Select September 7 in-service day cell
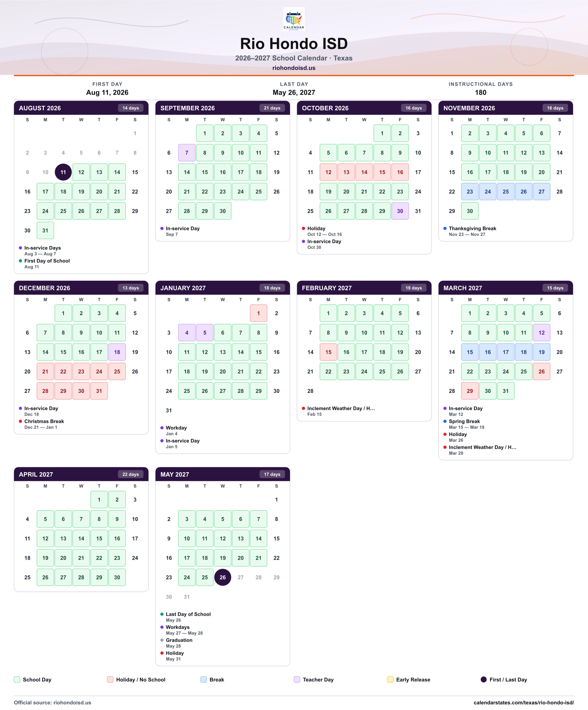Image resolution: width=588 pixels, height=710 pixels. coord(187,153)
